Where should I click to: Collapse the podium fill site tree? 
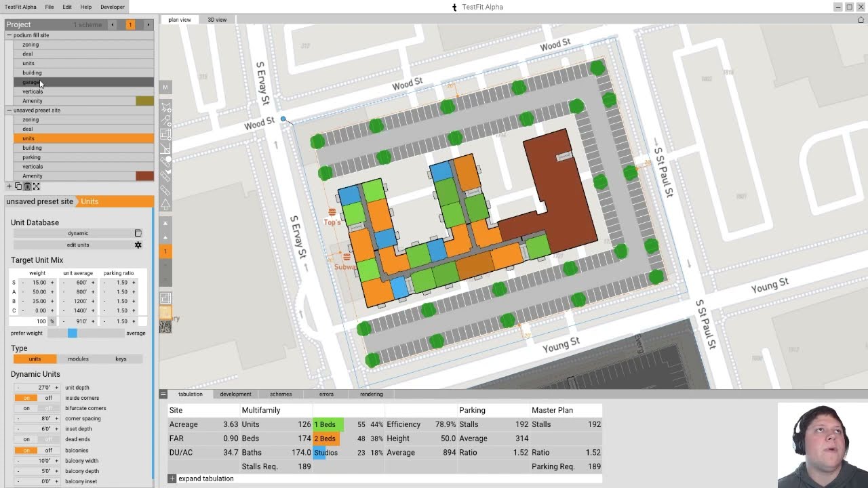point(9,35)
